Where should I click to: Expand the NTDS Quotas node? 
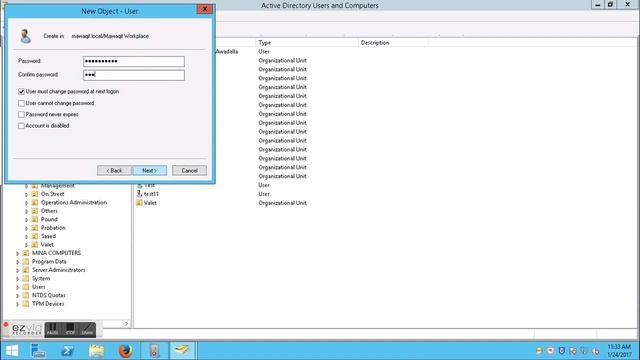[x=18, y=296]
